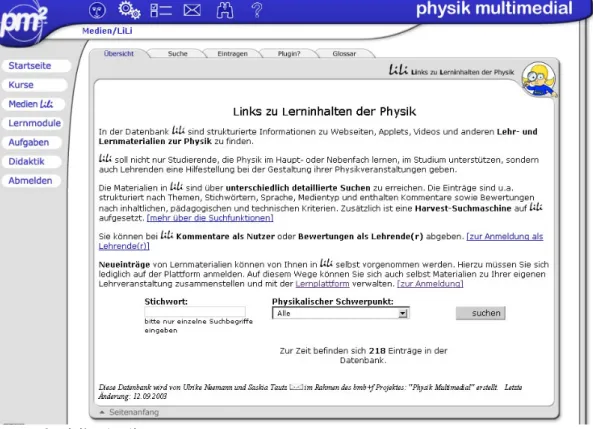The width and height of the screenshot is (593, 429).
Task: Click the '218' entries count
Action: [x=377, y=351]
